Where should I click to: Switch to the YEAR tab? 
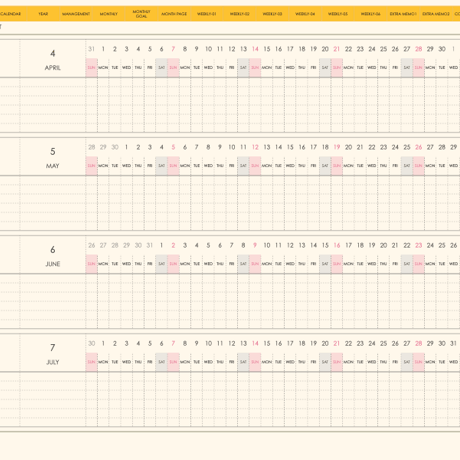(x=43, y=14)
